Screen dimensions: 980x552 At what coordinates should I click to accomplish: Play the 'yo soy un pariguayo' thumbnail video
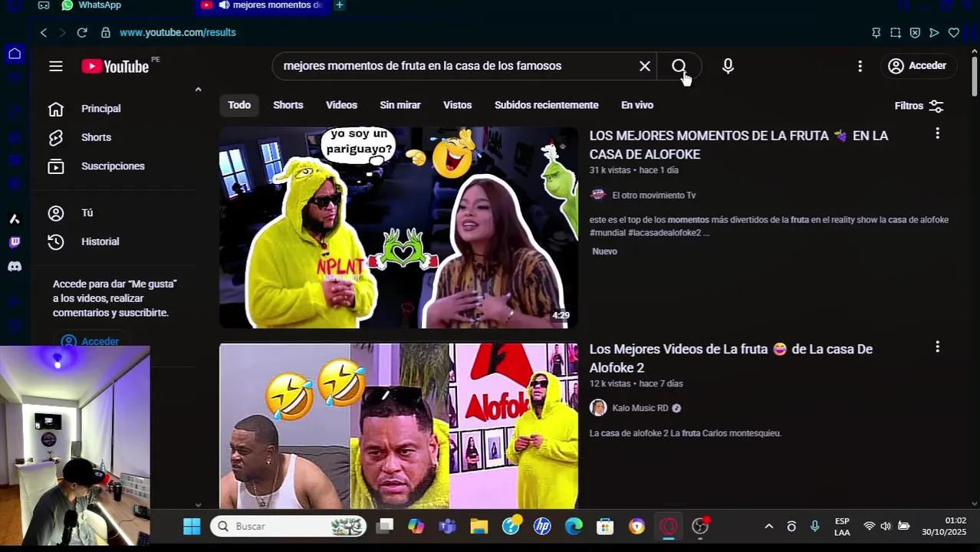(x=399, y=228)
